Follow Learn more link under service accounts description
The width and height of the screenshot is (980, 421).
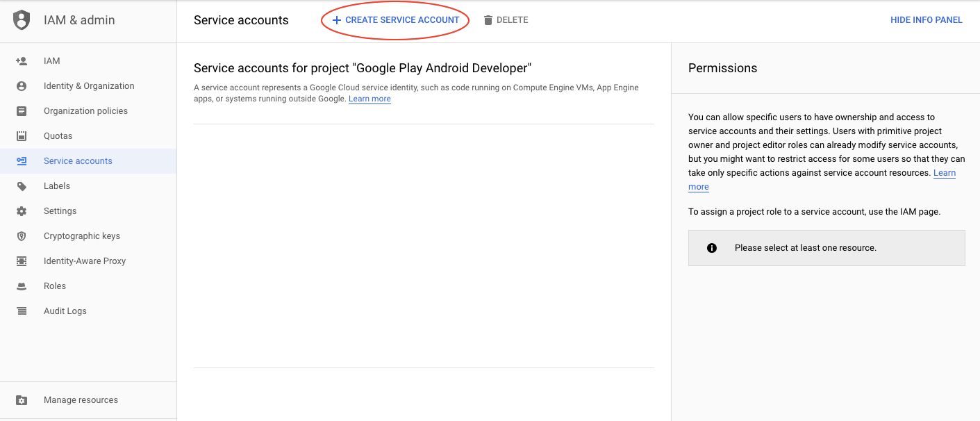(369, 99)
